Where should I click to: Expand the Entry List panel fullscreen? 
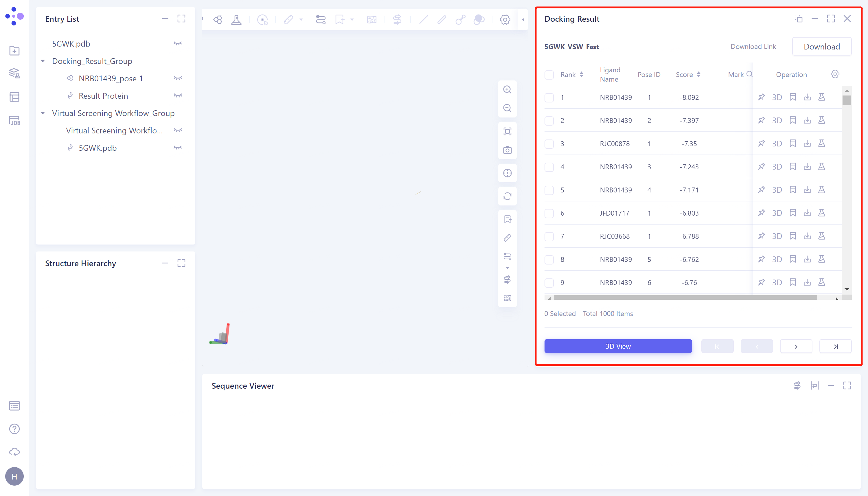[181, 19]
